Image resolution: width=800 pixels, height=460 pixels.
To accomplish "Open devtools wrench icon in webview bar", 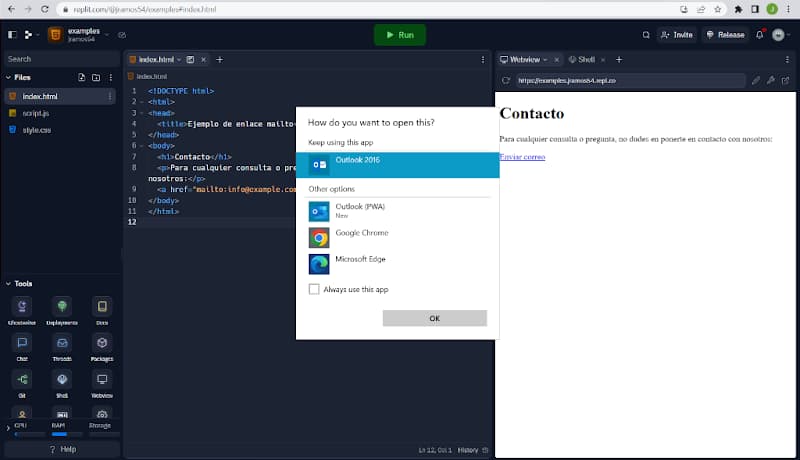I will [x=770, y=81].
